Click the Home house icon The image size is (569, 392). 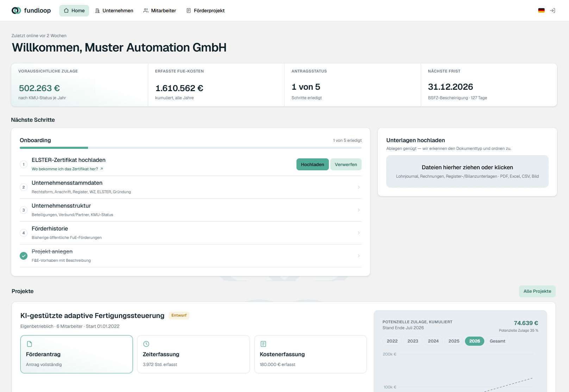[66, 11]
